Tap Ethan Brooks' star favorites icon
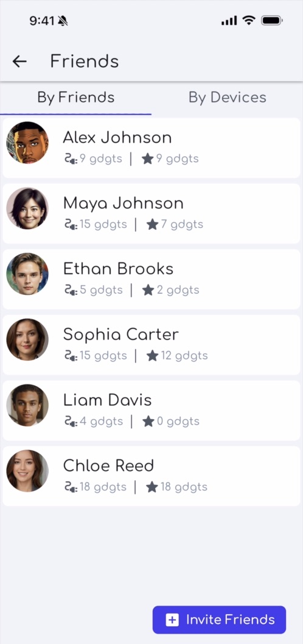Image resolution: width=303 pixels, height=644 pixels. (148, 290)
